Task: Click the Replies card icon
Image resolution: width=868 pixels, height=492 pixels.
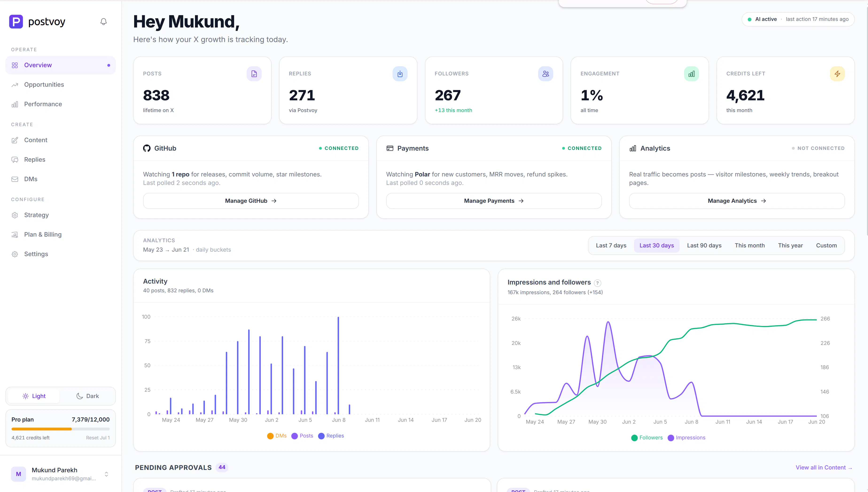Action: pyautogui.click(x=400, y=74)
